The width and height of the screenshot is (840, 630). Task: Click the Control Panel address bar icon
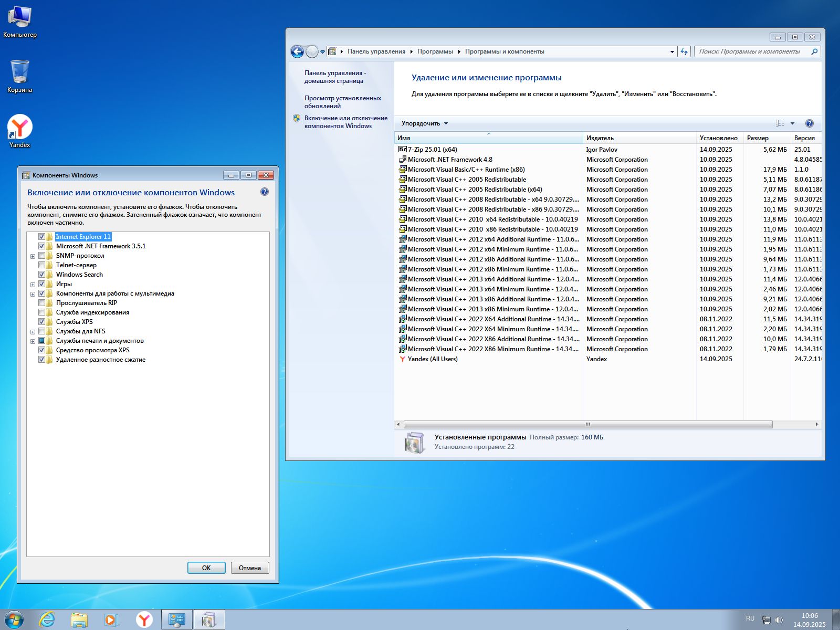[x=332, y=51]
